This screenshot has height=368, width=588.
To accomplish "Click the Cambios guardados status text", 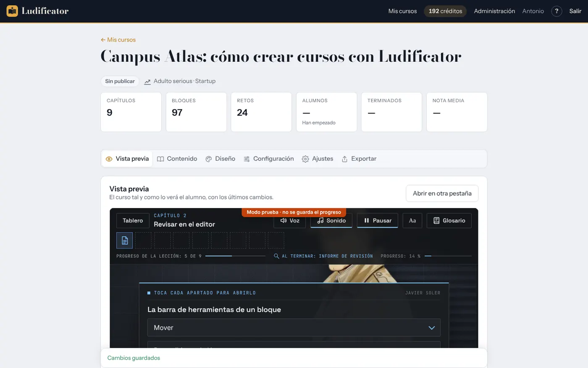I will 134,358.
